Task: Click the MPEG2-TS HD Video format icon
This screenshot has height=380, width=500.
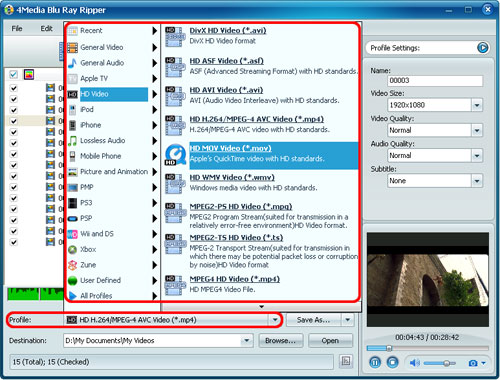Action: 175,244
